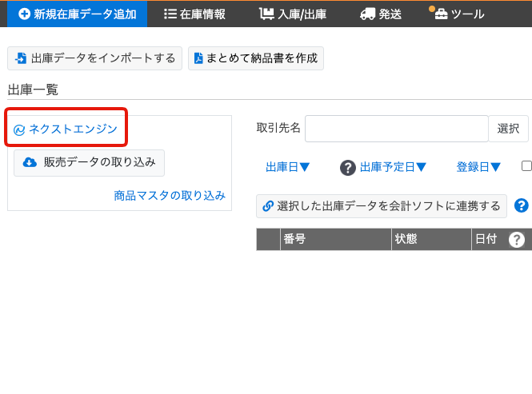Click the toolbox icon beside ツール

click(441, 14)
